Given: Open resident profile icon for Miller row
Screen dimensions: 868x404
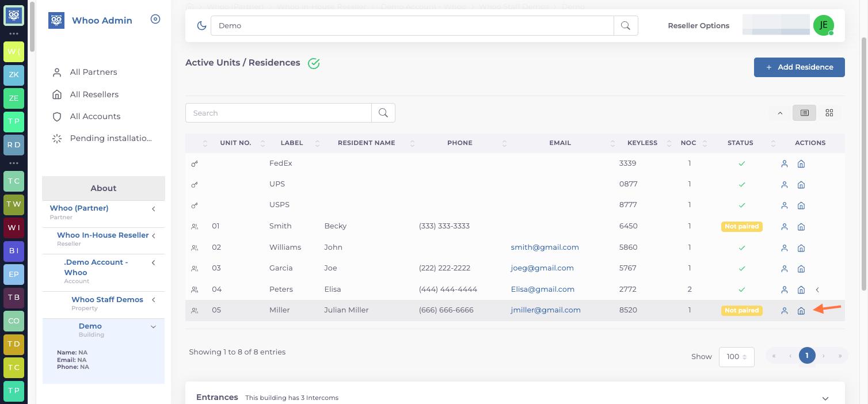Looking at the screenshot, I should pyautogui.click(x=784, y=311).
